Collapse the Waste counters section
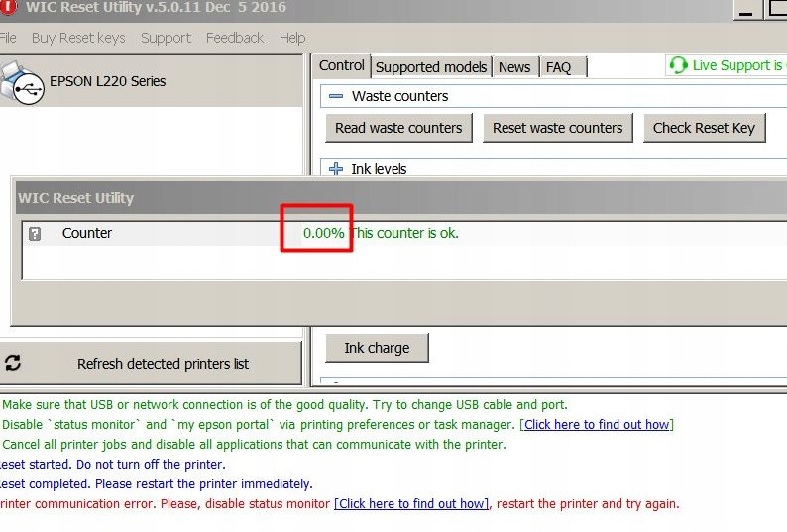The height and width of the screenshot is (532, 787). click(x=336, y=96)
